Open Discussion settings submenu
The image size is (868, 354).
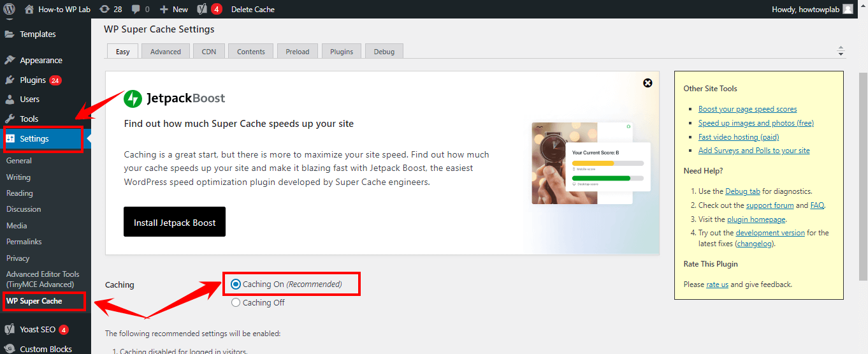24,209
